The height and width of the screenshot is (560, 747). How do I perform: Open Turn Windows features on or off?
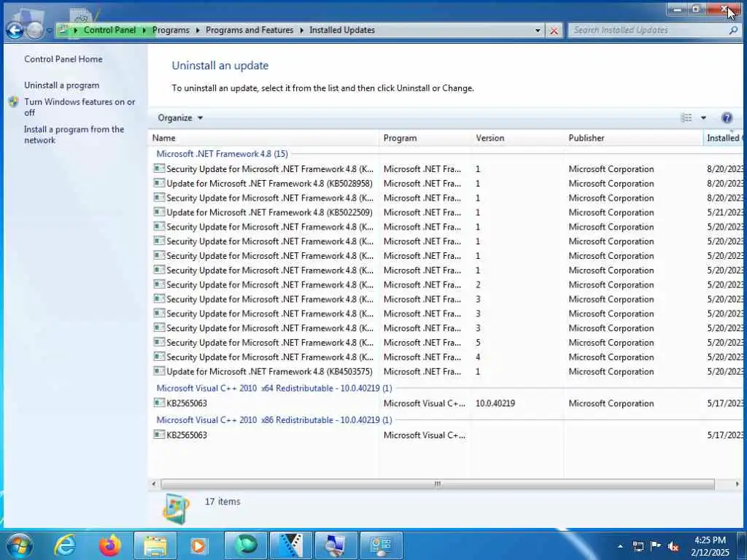[80, 107]
